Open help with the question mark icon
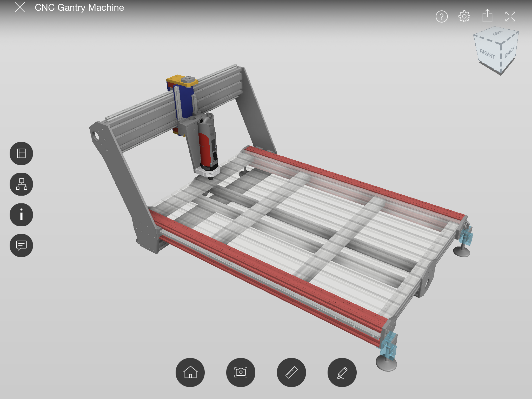The width and height of the screenshot is (532, 399). coord(442,17)
